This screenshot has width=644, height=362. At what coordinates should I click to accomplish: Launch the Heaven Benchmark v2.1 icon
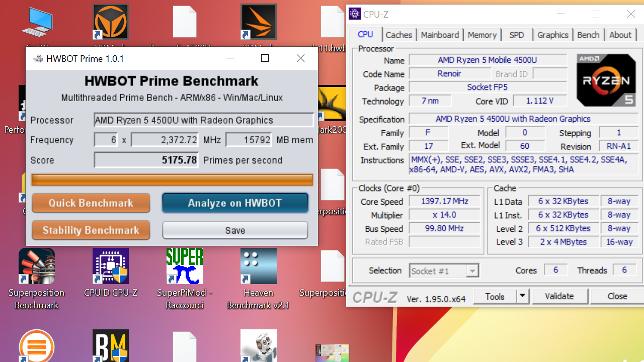[259, 266]
